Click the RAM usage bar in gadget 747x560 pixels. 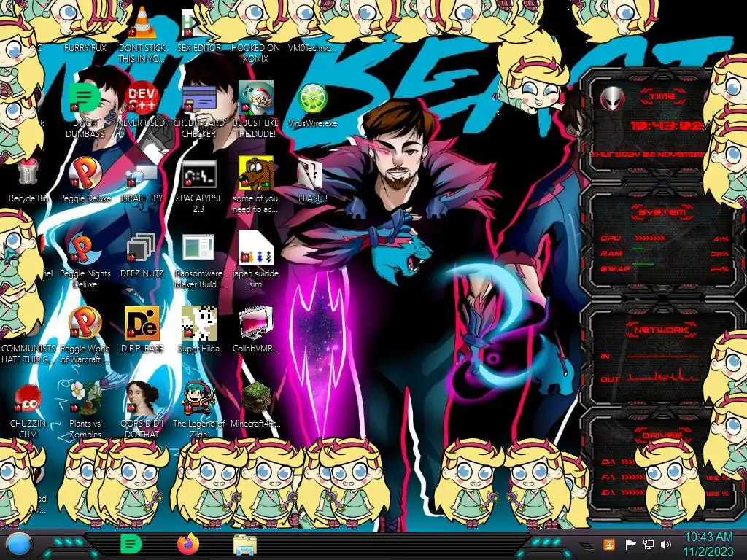(x=638, y=249)
